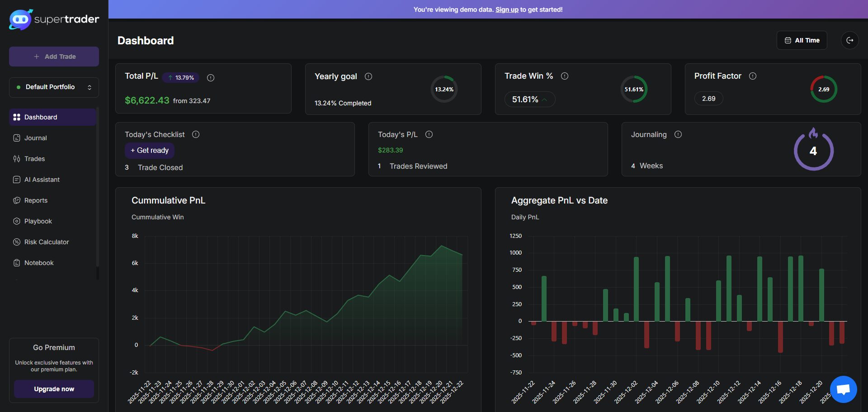Click the Journaling info icon
868x412 pixels.
click(x=678, y=134)
